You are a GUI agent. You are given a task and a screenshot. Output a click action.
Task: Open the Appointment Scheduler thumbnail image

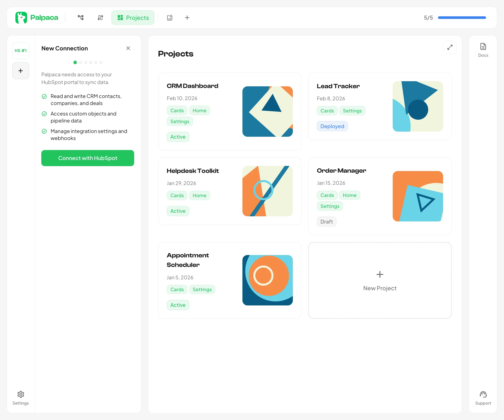pos(267,280)
